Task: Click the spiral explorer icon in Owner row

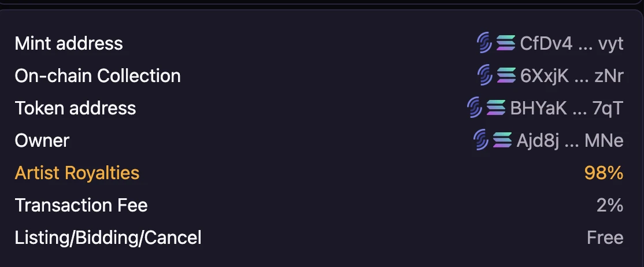Action: click(x=481, y=140)
